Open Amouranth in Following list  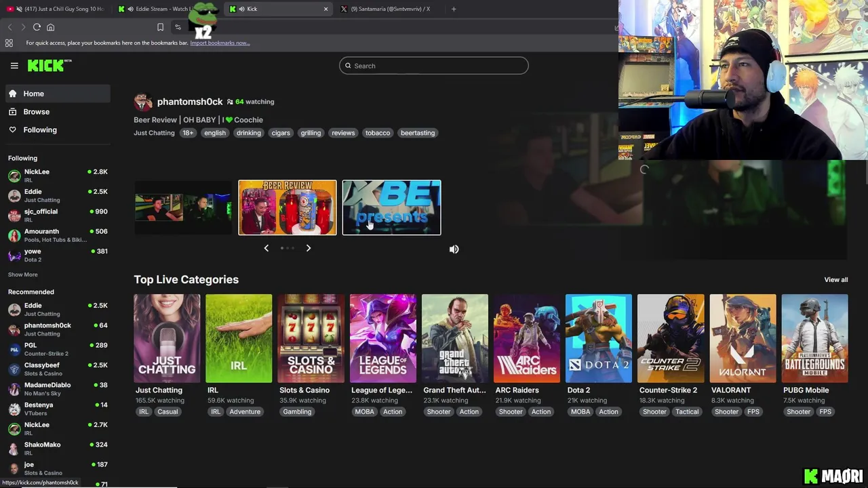[x=58, y=235]
